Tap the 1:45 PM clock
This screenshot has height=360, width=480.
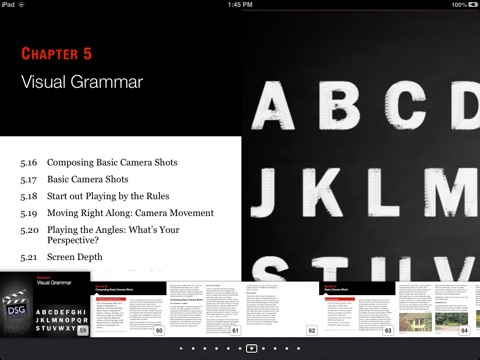[240, 4]
